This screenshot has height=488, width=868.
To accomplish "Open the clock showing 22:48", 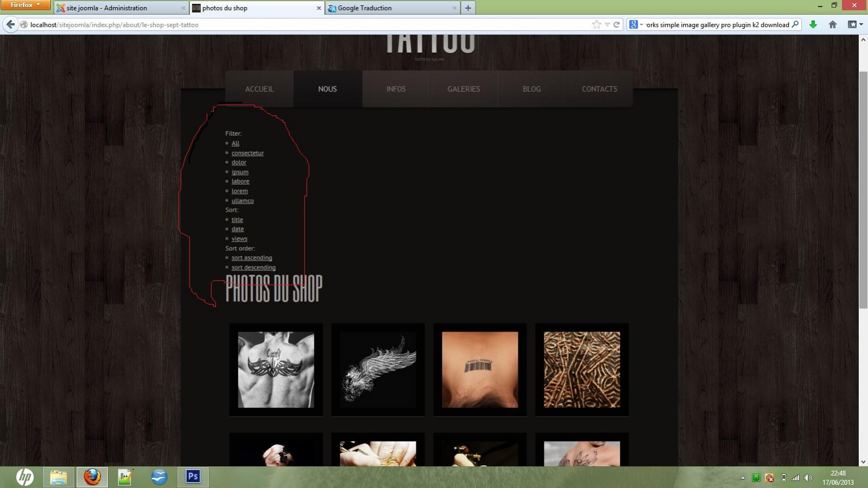I will 838,478.
